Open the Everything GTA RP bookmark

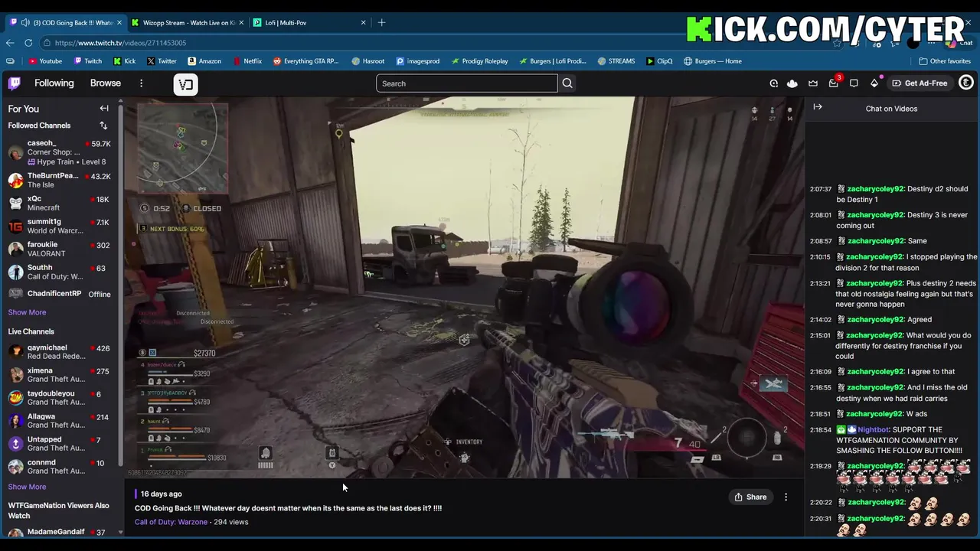[305, 61]
